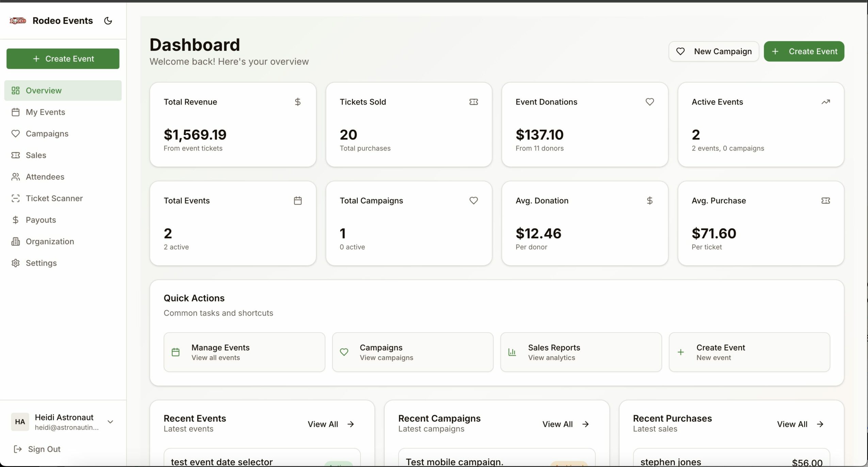Click the Organization building icon

[x=15, y=241]
